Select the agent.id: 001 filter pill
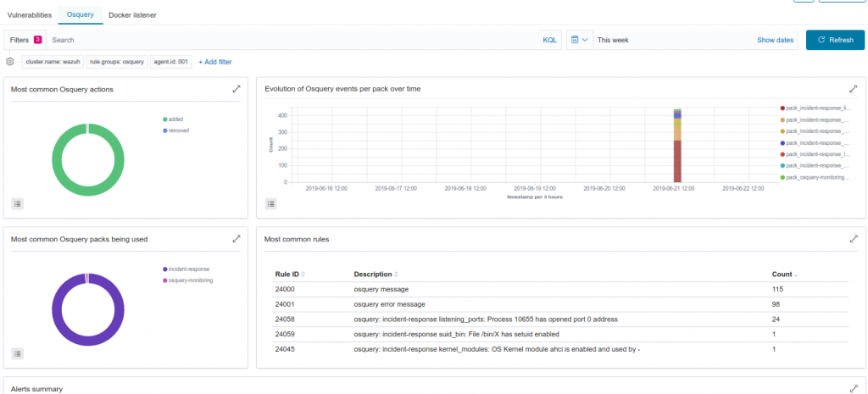 [171, 62]
